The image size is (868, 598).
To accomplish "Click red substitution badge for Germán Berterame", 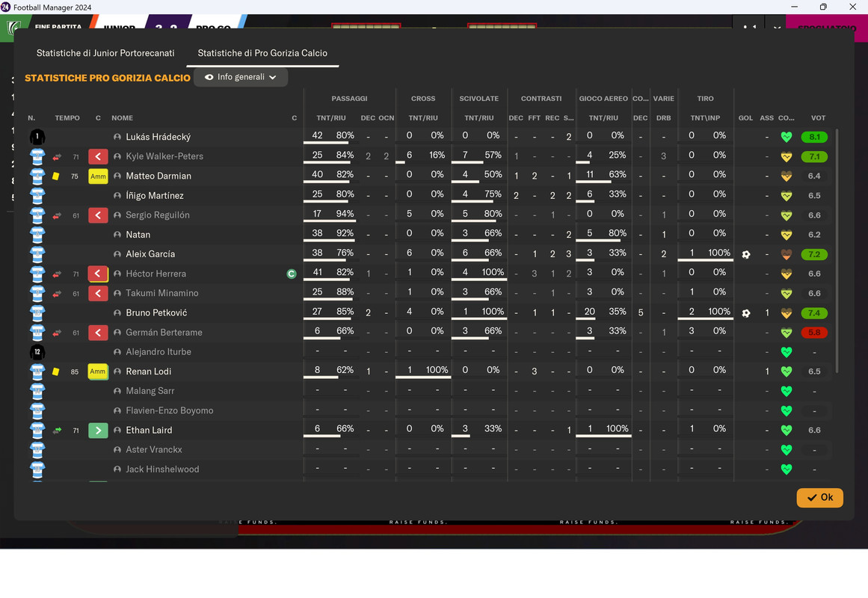I will (x=98, y=333).
